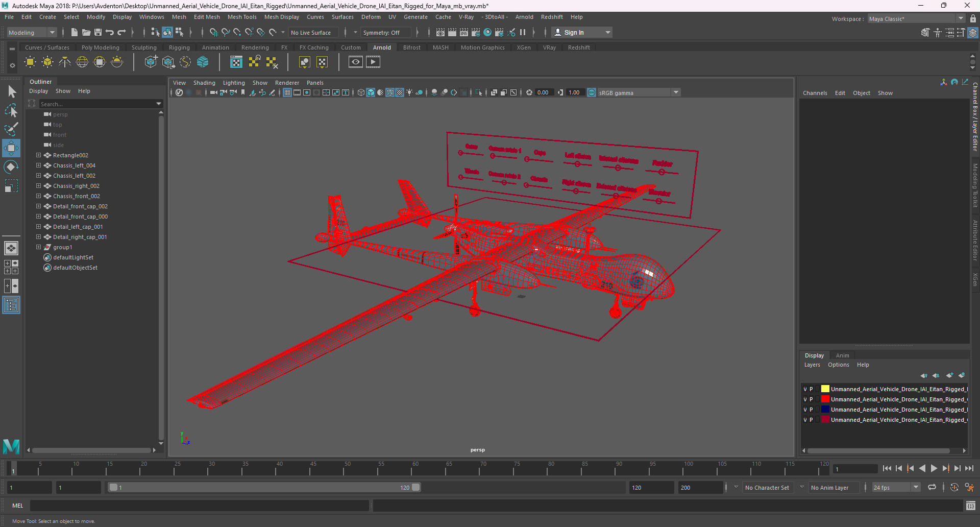
Task: Create Arnold area light from shelf
Action: point(30,62)
